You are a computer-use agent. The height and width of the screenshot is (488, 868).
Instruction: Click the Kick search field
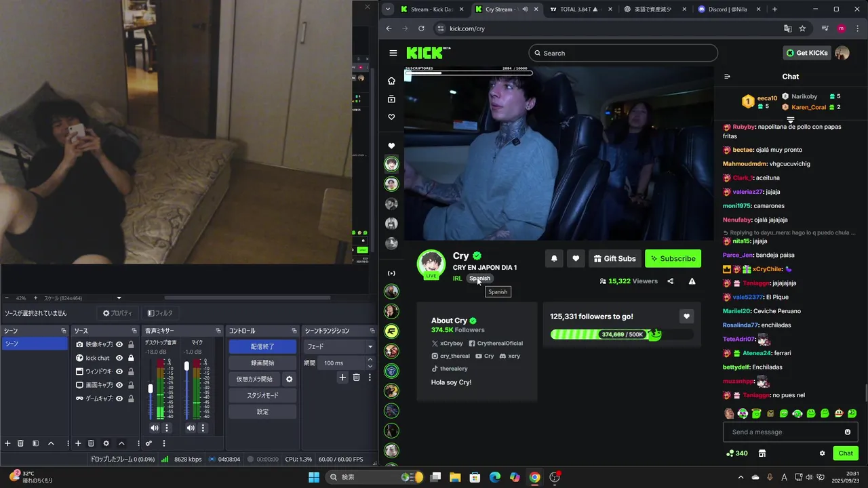click(623, 53)
